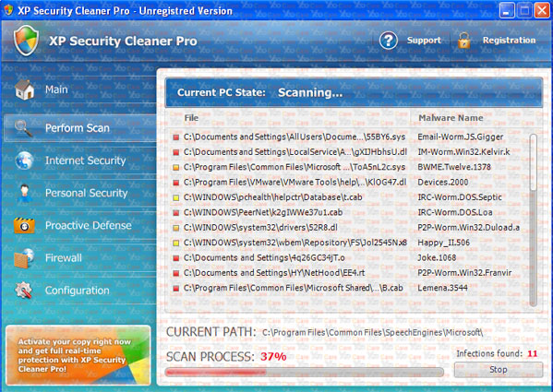Click the house icon beside Main
The image size is (553, 392).
coord(24,89)
